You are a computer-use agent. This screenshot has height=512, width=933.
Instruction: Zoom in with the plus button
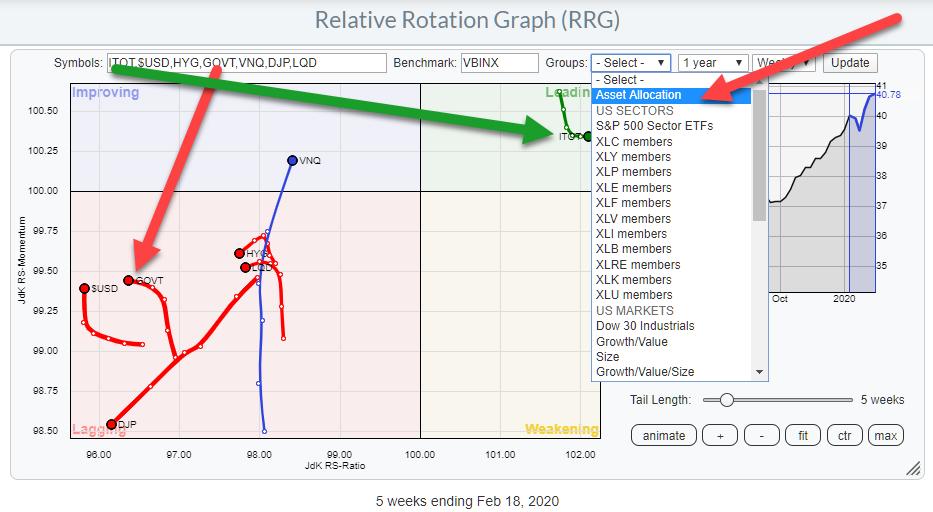point(719,435)
